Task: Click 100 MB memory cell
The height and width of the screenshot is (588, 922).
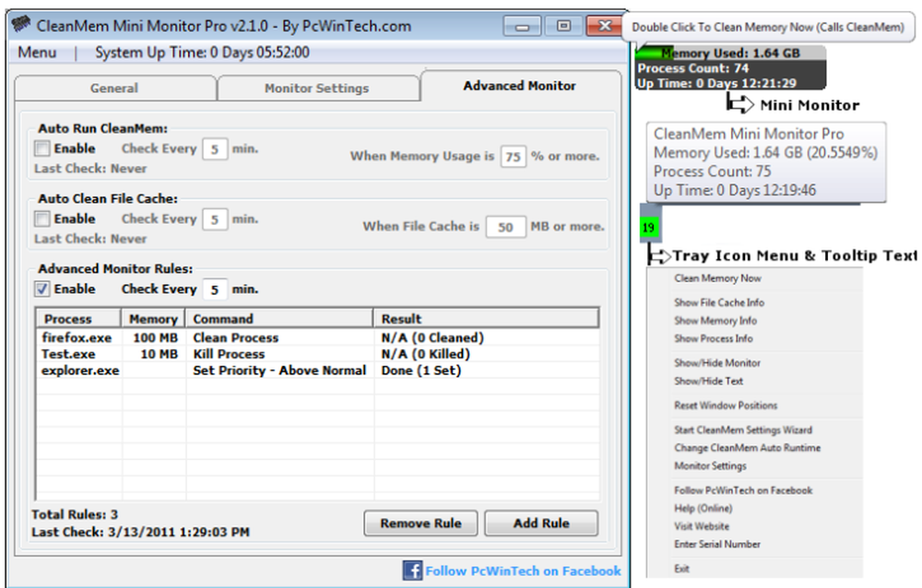Action: 155,337
